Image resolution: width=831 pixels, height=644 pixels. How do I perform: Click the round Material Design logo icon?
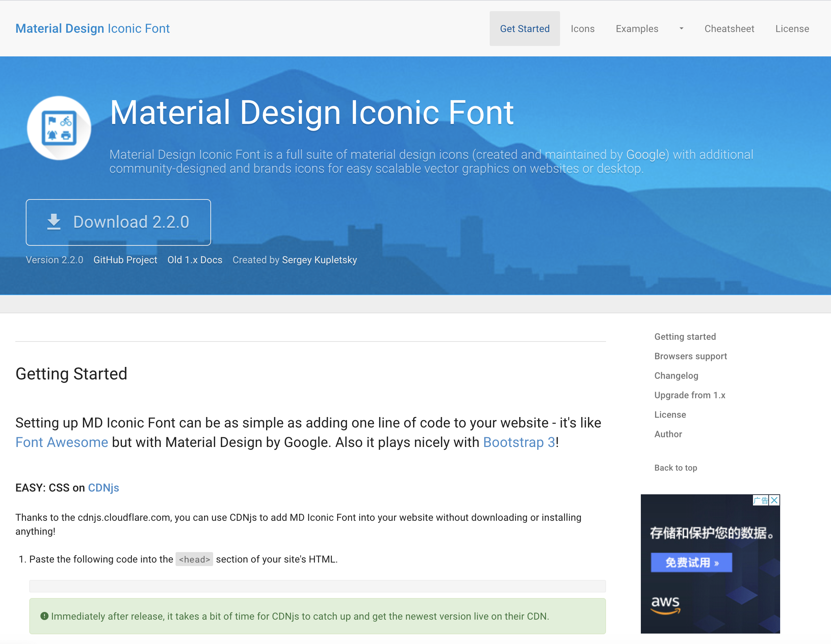click(x=59, y=128)
